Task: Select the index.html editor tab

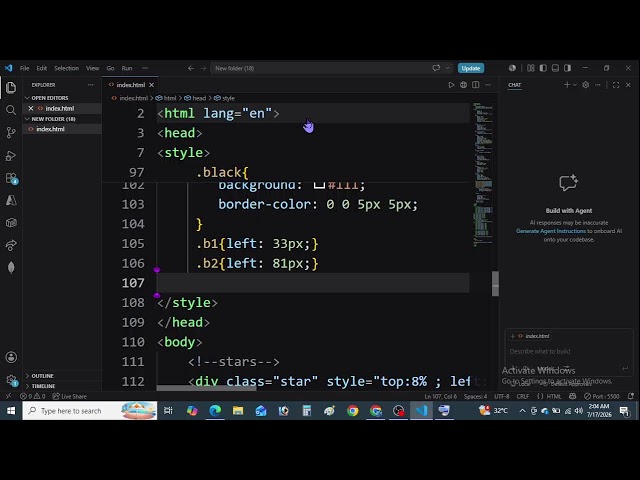Action: pyautogui.click(x=131, y=85)
